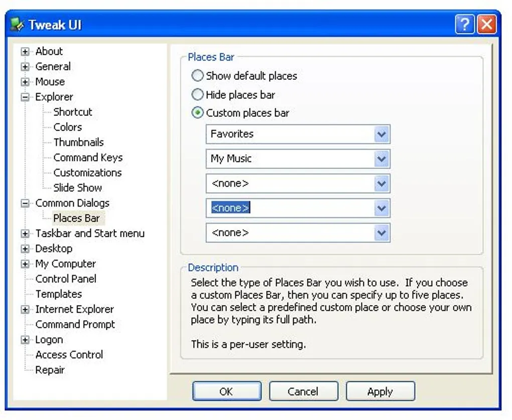Select the Command Keys tree item
512x420 pixels.
pos(88,158)
